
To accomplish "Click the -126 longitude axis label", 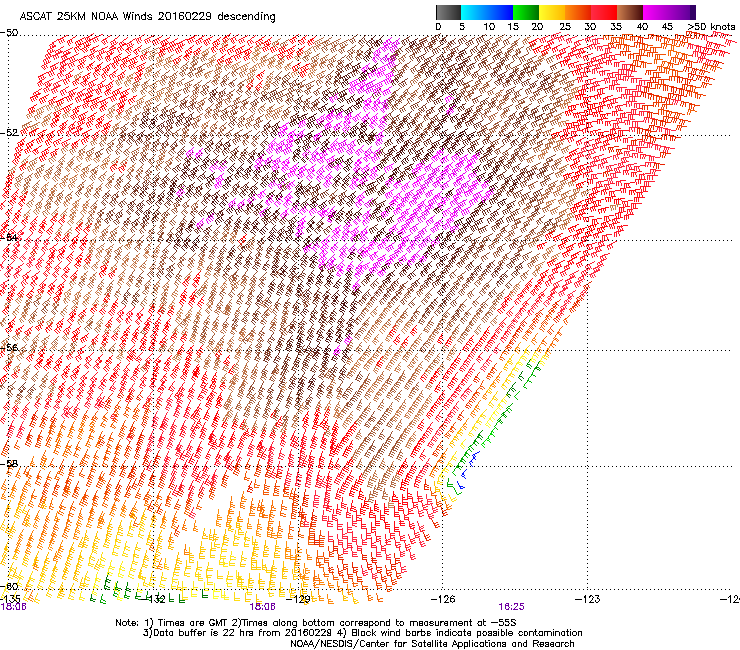I will point(443,599).
